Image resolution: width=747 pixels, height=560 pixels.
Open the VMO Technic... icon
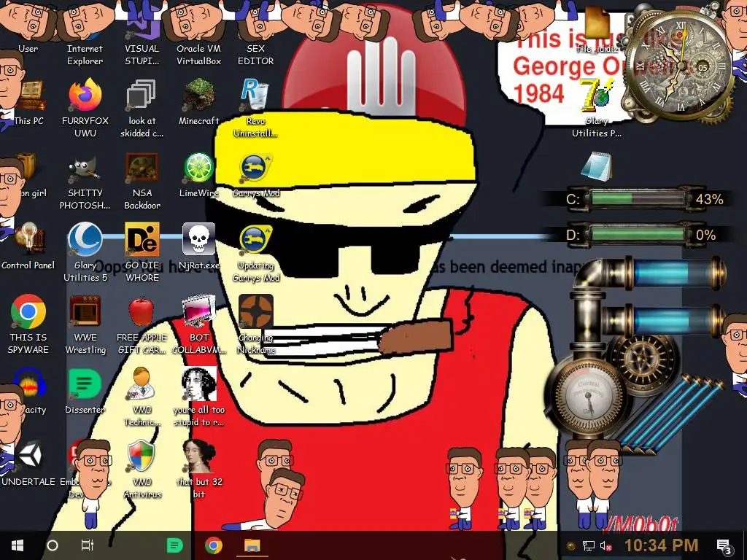click(142, 384)
